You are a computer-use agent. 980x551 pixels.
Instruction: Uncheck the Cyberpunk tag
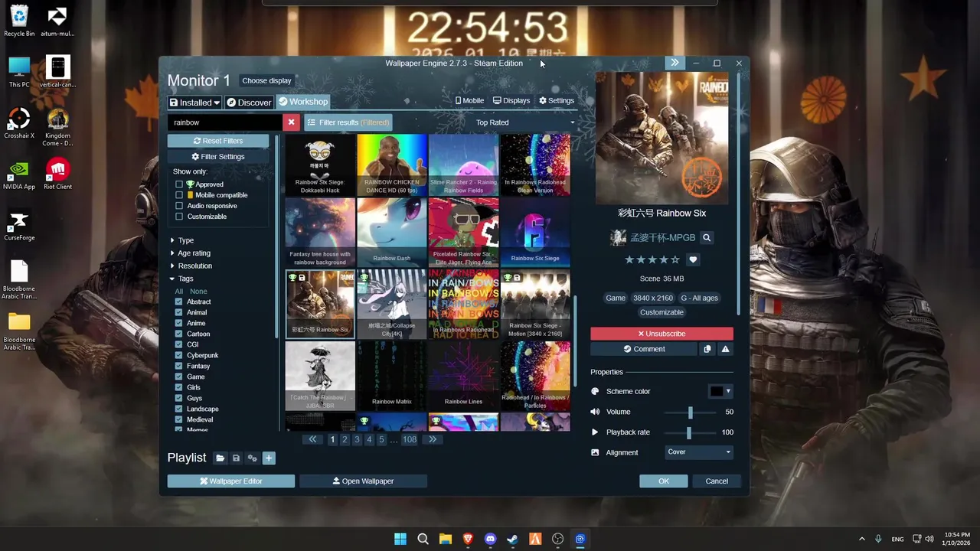(178, 355)
